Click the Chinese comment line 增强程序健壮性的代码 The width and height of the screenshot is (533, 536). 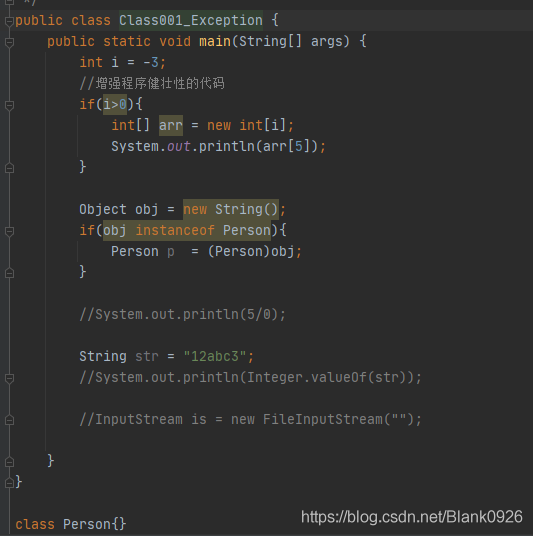152,83
